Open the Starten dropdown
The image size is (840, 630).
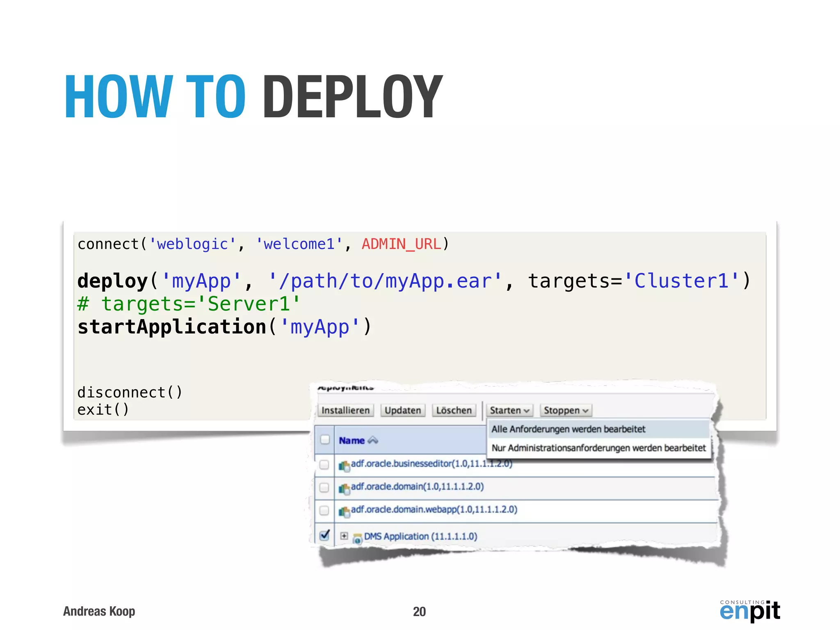coord(509,410)
